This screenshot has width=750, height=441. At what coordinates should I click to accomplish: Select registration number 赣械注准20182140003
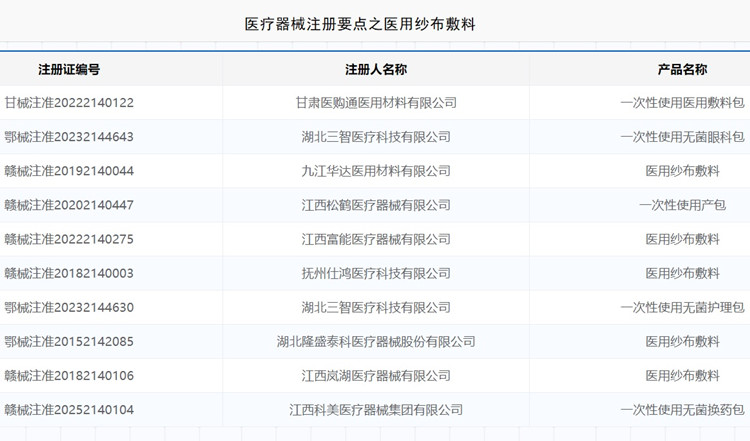(69, 273)
